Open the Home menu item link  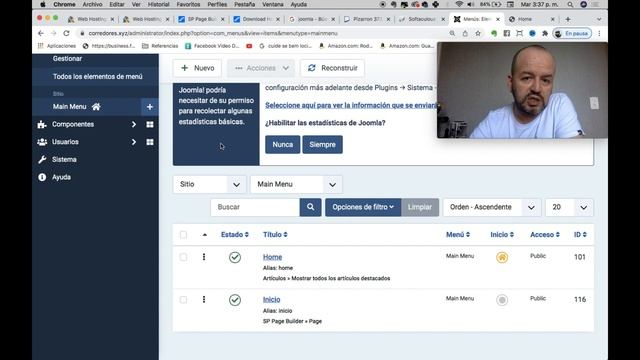[272, 257]
